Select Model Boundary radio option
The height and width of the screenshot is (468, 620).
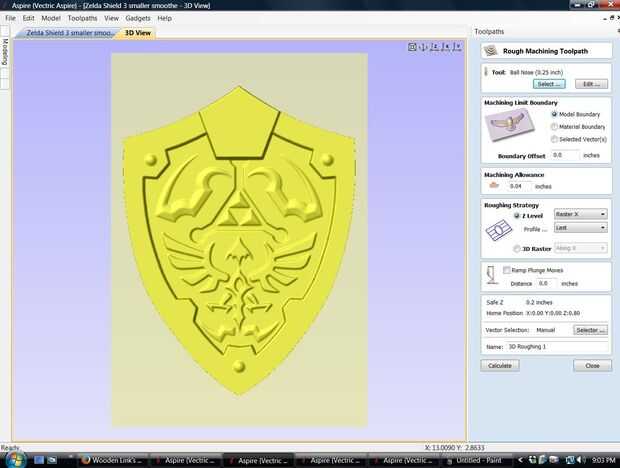point(554,114)
